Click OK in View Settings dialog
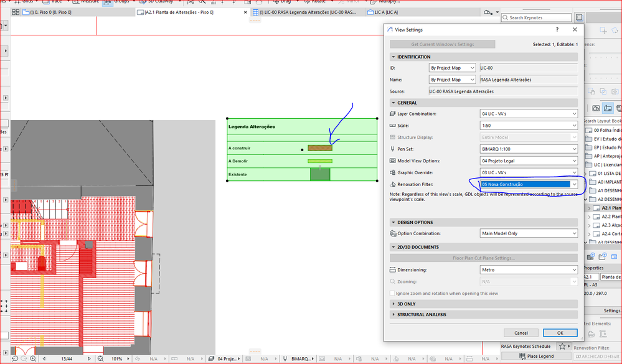The image size is (622, 364). click(560, 333)
